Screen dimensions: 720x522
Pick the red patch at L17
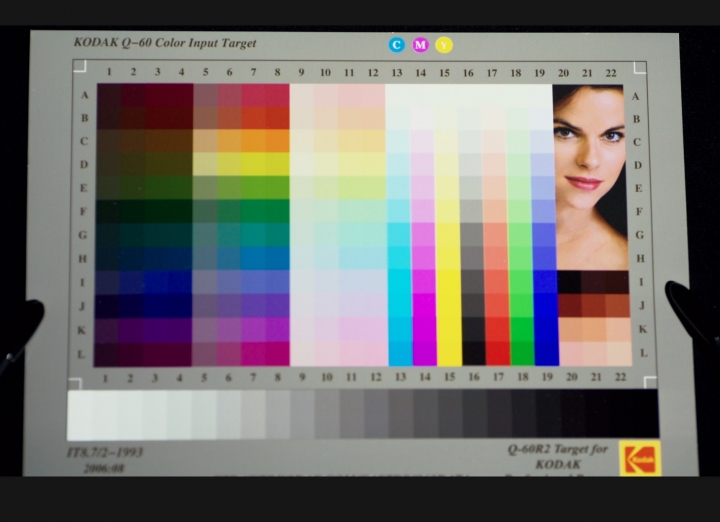[498, 353]
